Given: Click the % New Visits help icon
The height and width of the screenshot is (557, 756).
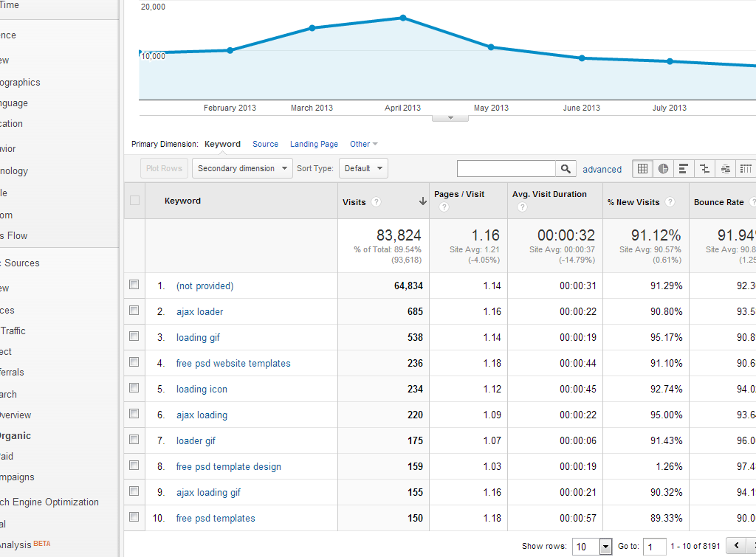Looking at the screenshot, I should tap(670, 202).
